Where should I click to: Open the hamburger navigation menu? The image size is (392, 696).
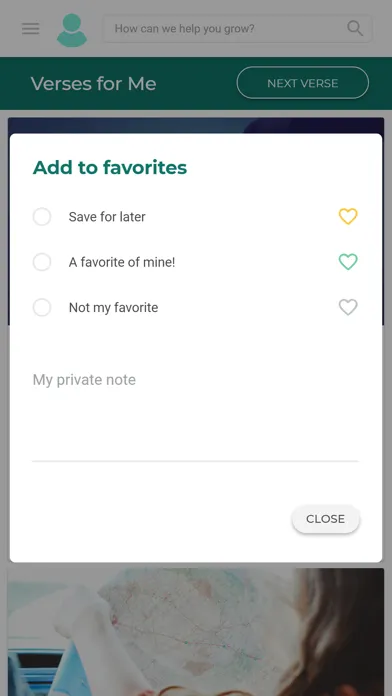pyautogui.click(x=31, y=29)
